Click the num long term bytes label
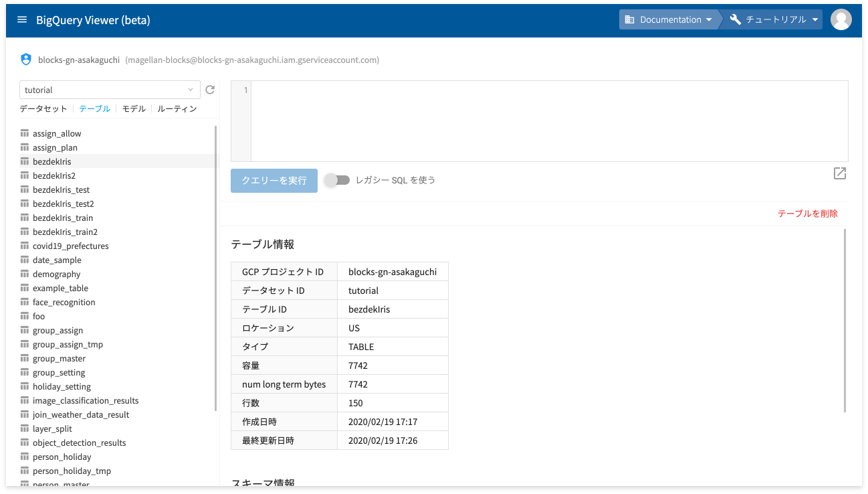This screenshot has height=494, width=868. 284,384
